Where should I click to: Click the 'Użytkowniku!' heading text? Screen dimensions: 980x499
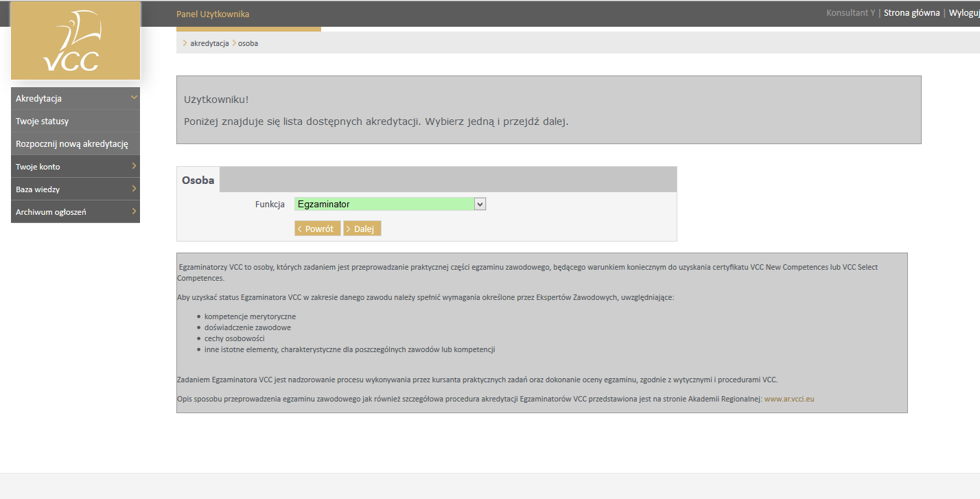tap(216, 100)
